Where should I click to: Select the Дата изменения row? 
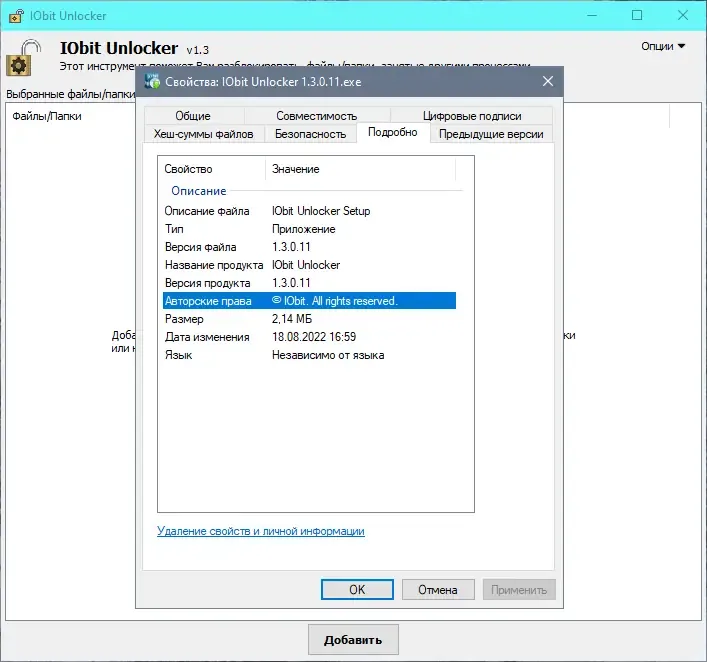point(309,337)
